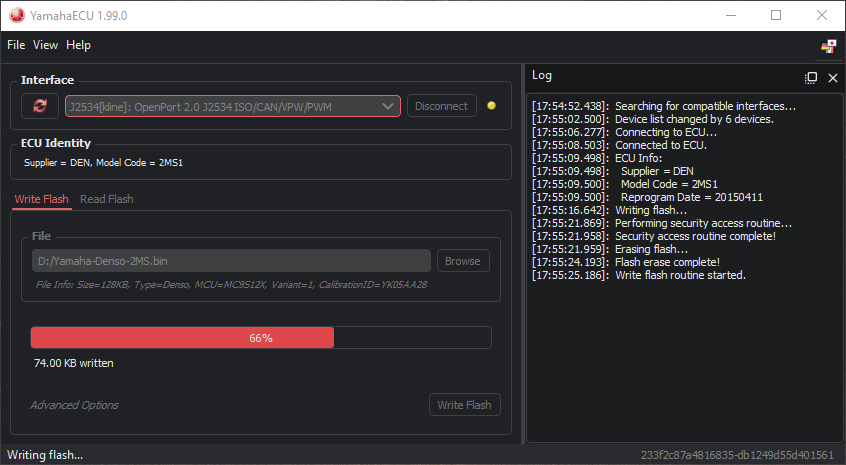Viewport: 846px width, 465px height.
Task: Close the Log panel
Action: pyautogui.click(x=833, y=78)
